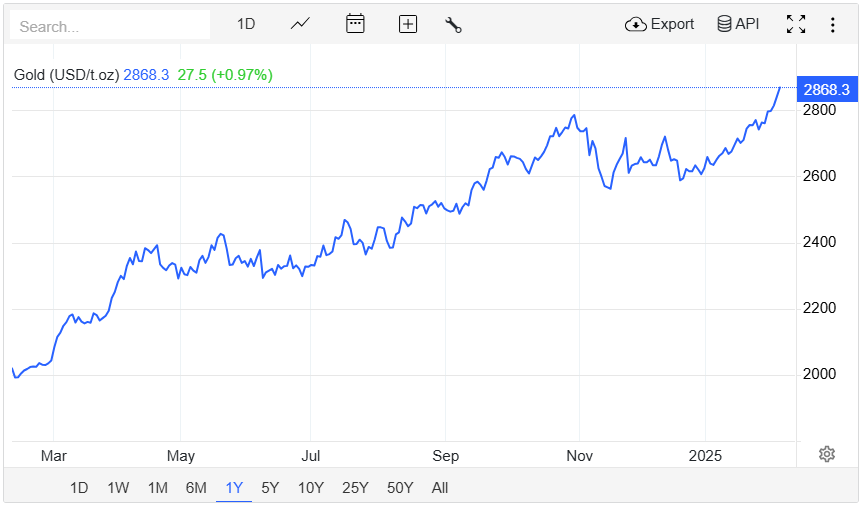Screen dimensions: 863x507
Task: Toggle fullscreen chart view
Action: point(796,24)
